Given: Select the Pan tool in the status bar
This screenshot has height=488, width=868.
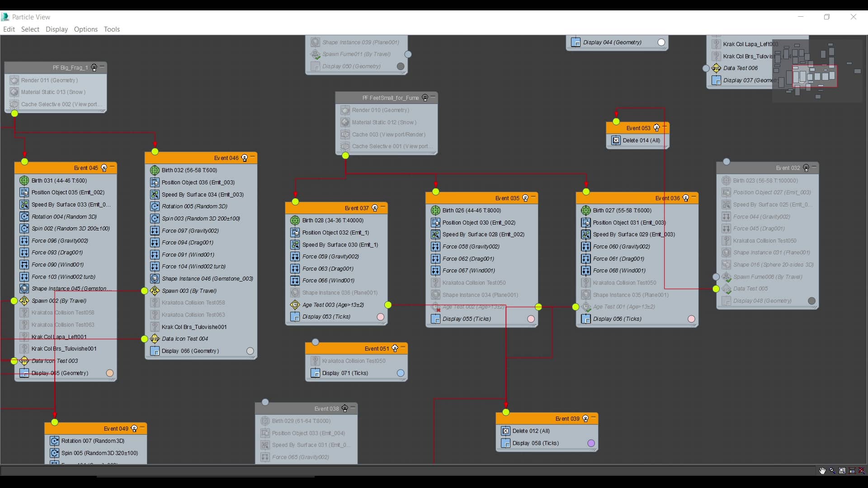Looking at the screenshot, I should coord(822,471).
